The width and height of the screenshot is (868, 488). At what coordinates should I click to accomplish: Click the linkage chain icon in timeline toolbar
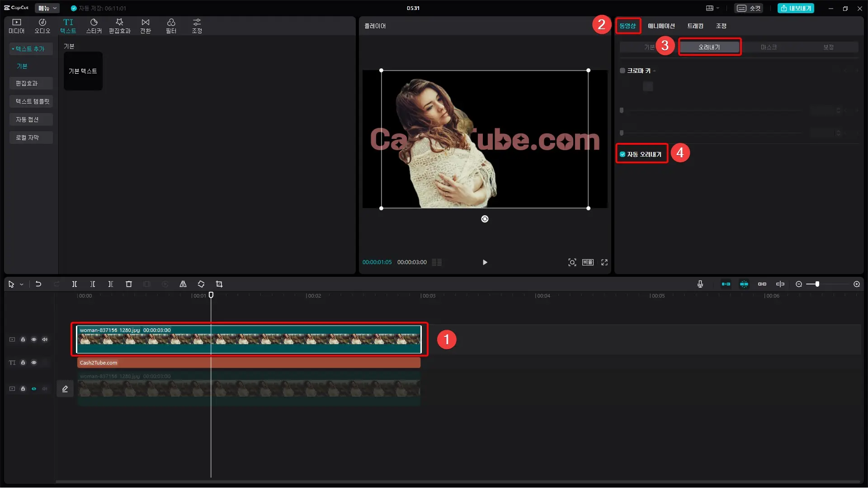click(762, 284)
